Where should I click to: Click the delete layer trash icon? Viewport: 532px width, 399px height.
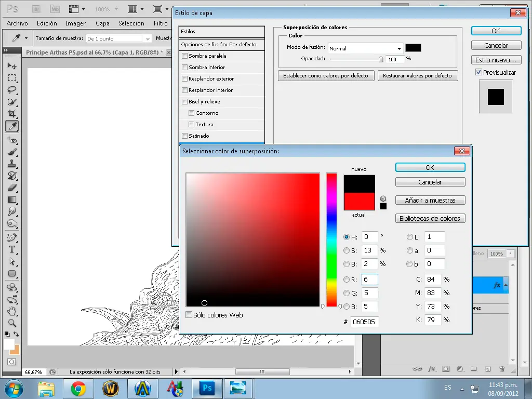(501, 369)
